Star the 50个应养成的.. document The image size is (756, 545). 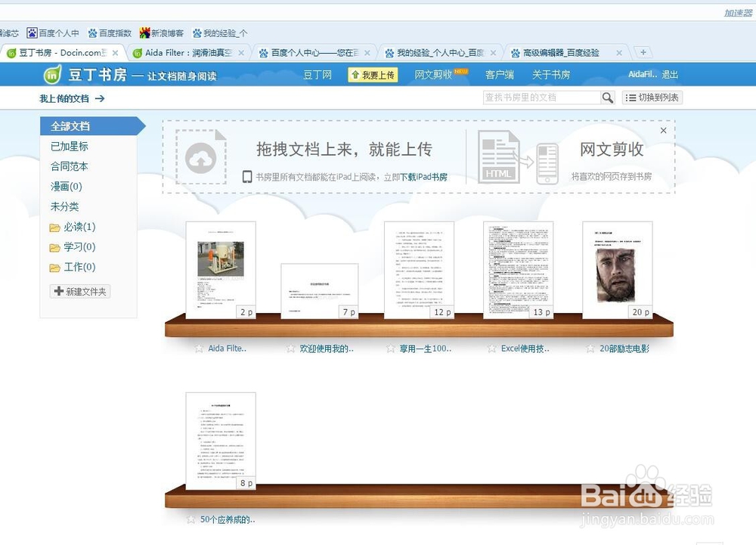[x=191, y=519]
